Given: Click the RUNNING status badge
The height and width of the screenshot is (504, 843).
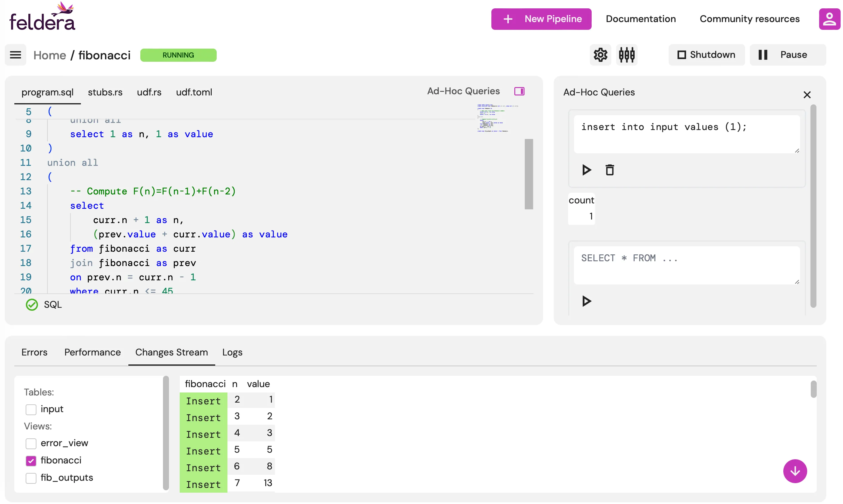Looking at the screenshot, I should click(178, 55).
